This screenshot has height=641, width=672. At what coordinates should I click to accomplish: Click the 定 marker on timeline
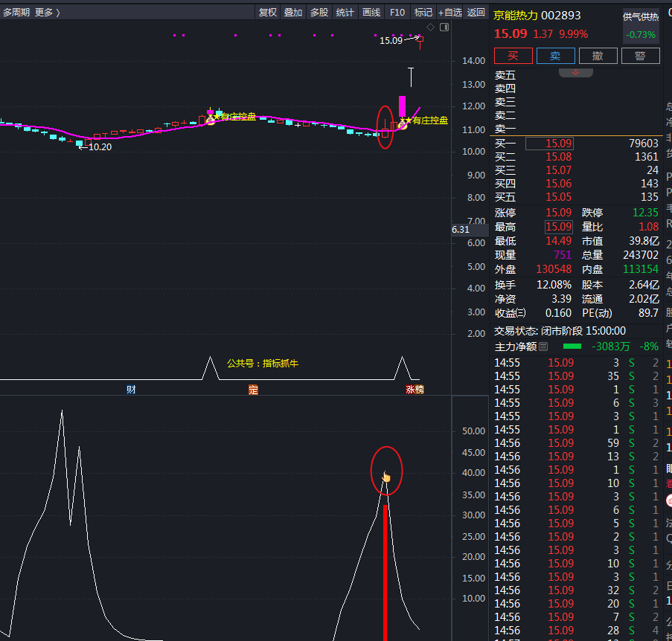[253, 390]
